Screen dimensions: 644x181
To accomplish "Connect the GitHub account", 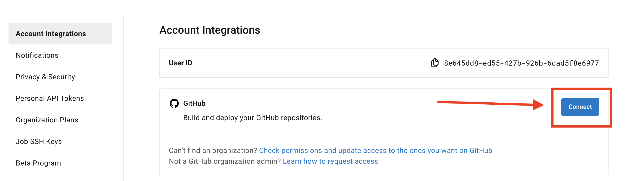I will click(x=580, y=107).
